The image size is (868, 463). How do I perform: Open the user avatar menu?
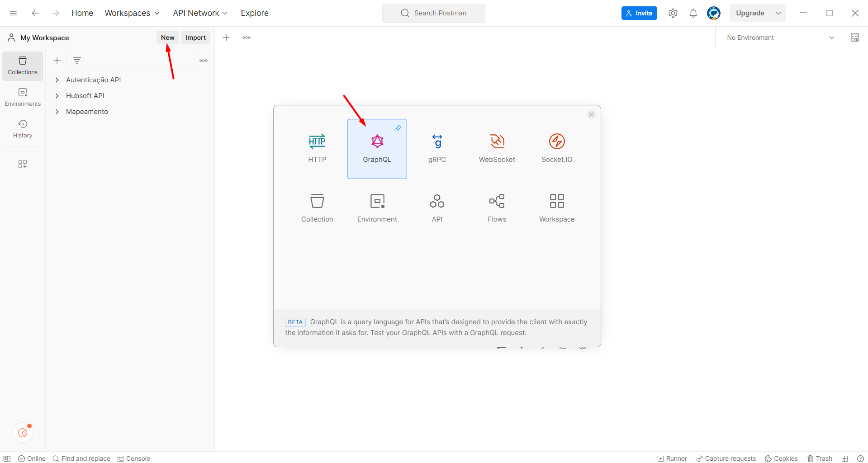coord(714,13)
